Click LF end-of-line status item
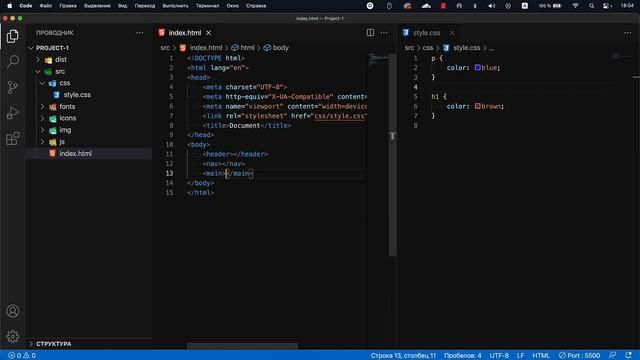 pos(520,356)
